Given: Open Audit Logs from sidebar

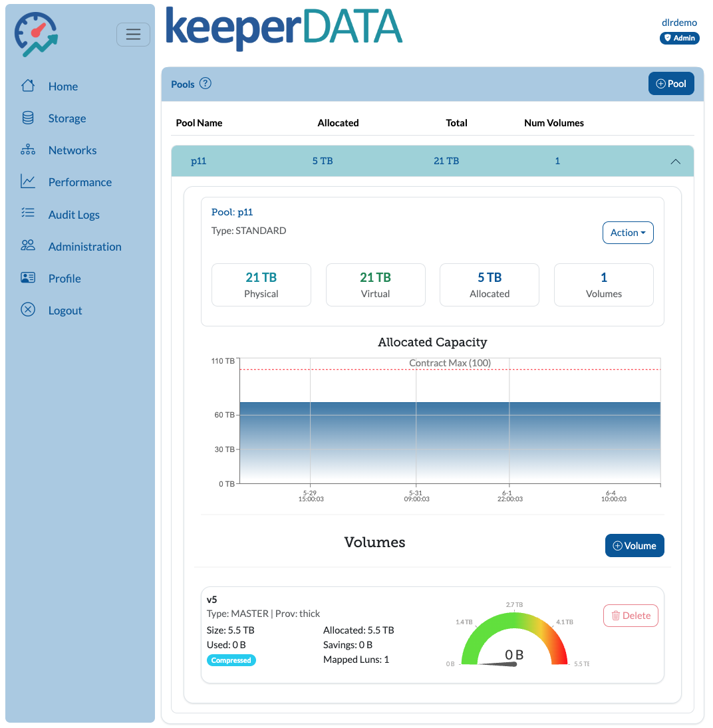Looking at the screenshot, I should (x=74, y=215).
